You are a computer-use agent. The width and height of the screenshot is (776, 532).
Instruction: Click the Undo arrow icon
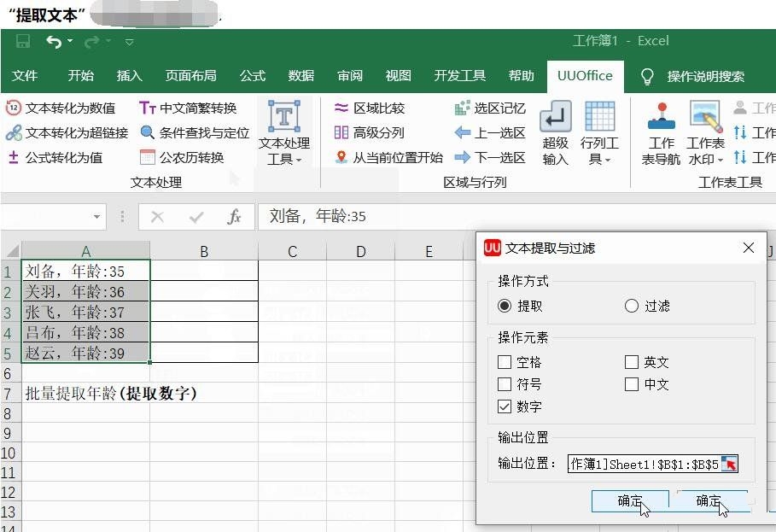click(54, 41)
